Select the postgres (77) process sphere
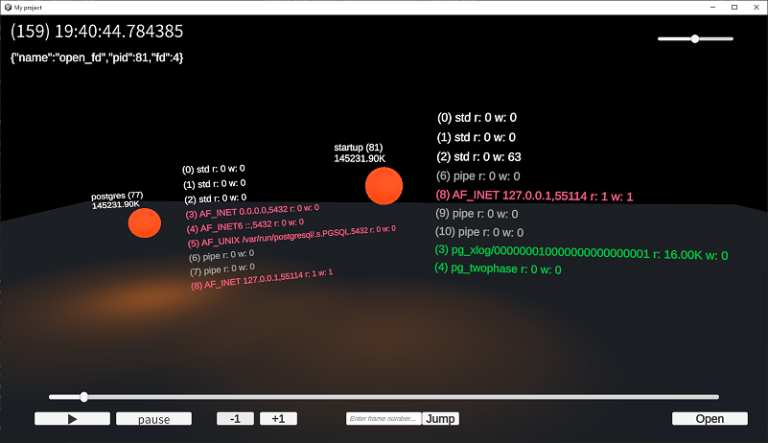768x443 pixels. tap(144, 223)
